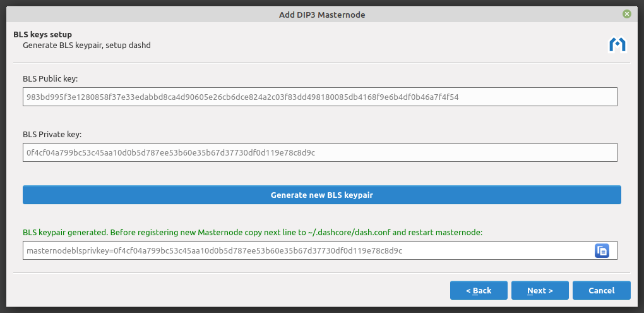Proceed with the Next button
This screenshot has width=644, height=313.
[540, 290]
